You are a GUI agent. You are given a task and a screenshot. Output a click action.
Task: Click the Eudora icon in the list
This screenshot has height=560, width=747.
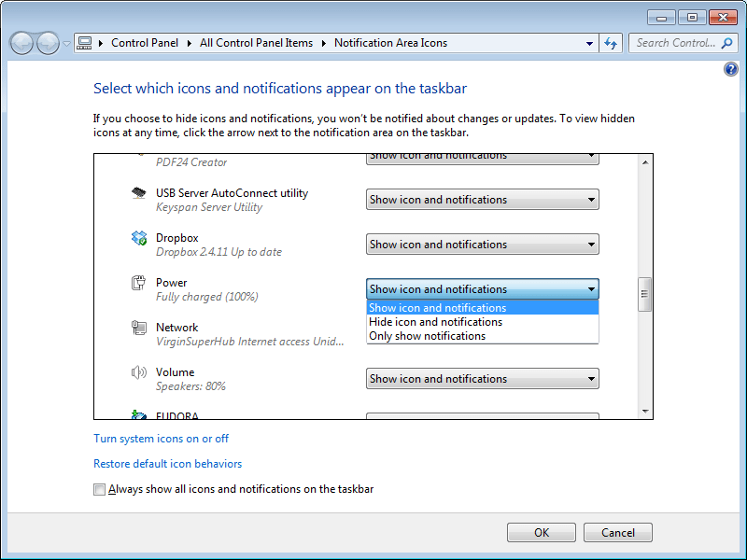[138, 414]
